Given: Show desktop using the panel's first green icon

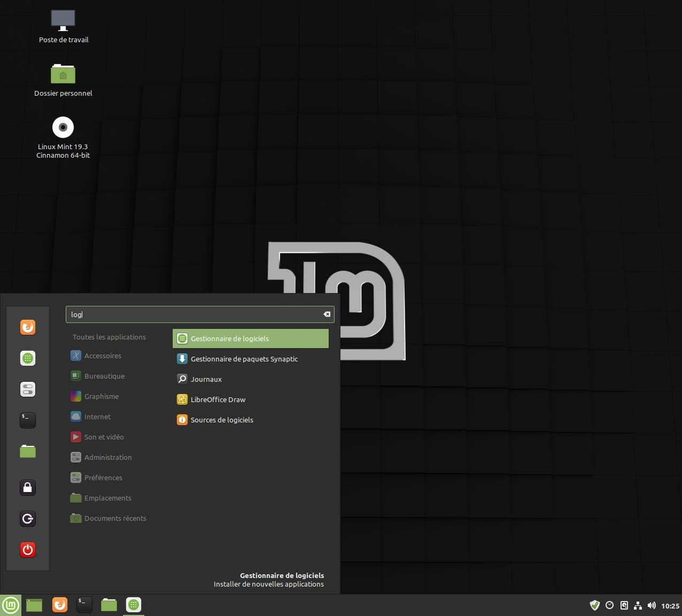Looking at the screenshot, I should click(34, 605).
